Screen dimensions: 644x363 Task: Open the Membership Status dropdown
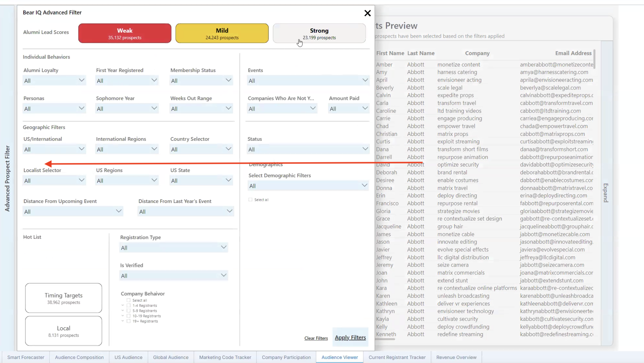coord(201,80)
